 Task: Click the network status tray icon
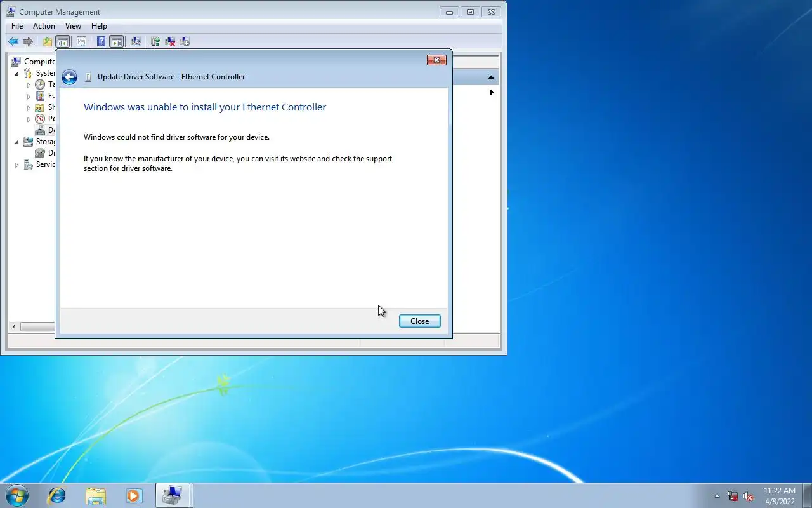pyautogui.click(x=733, y=496)
